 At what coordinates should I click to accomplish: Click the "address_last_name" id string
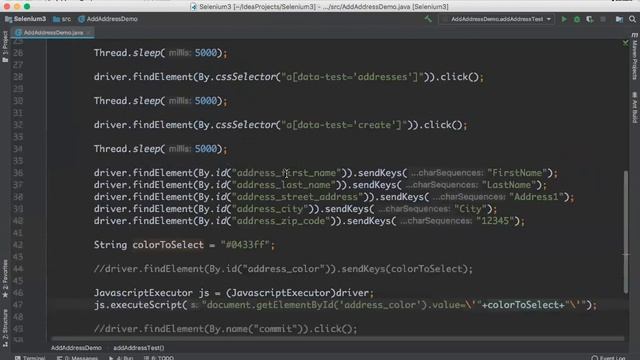284,185
